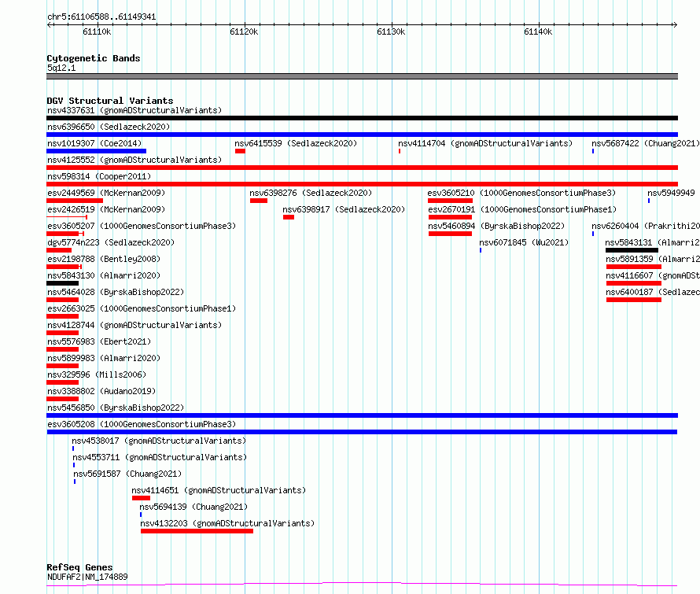Open nsv5460894 (ByrskaBishop2022) variant
This screenshot has height=594, width=700.
click(496, 226)
